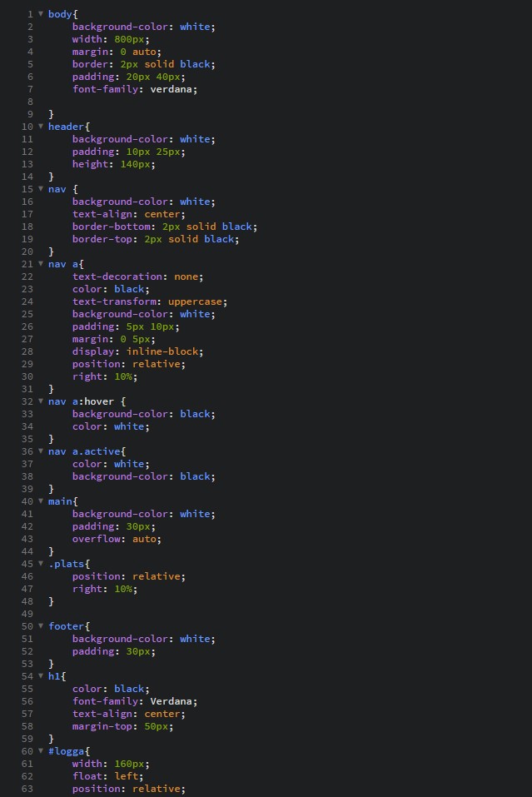This screenshot has height=797, width=532.
Task: Fold the footer rule at line 50
Action: (41, 626)
